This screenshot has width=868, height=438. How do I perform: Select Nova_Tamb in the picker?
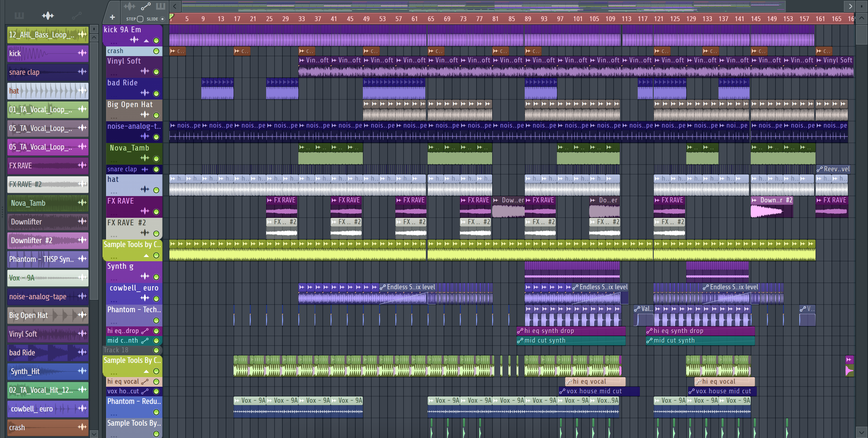48,203
